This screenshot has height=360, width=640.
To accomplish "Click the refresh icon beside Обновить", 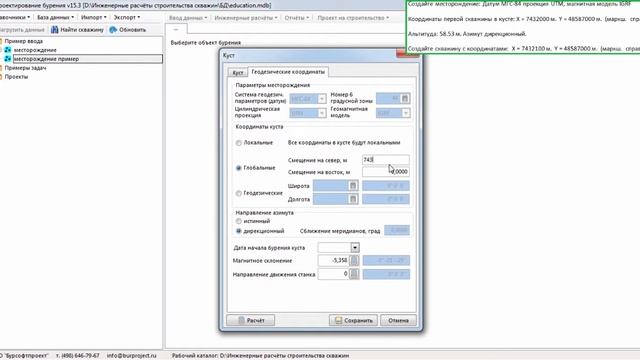I will coord(113,30).
